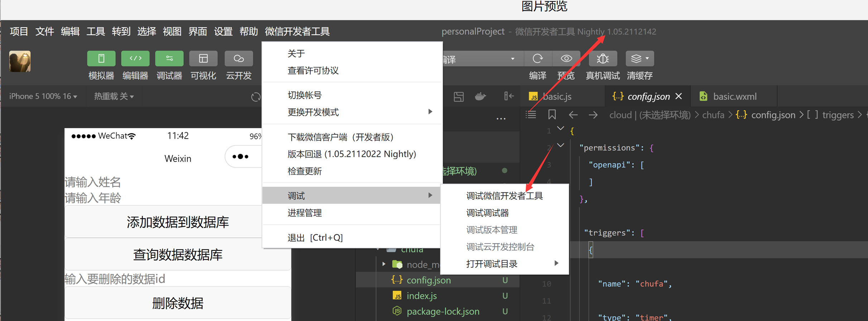
Task: Expand 更换开发模式 submenu
Action: (352, 112)
